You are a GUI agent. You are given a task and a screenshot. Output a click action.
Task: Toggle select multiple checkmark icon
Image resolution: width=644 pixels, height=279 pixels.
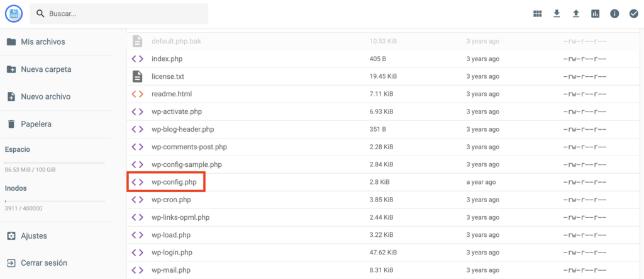click(x=634, y=14)
